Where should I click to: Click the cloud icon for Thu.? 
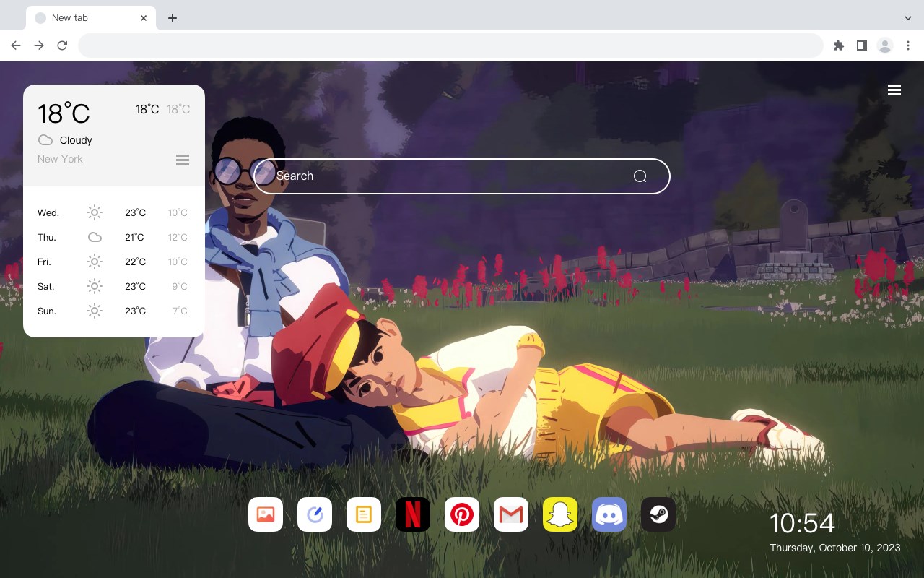point(95,237)
